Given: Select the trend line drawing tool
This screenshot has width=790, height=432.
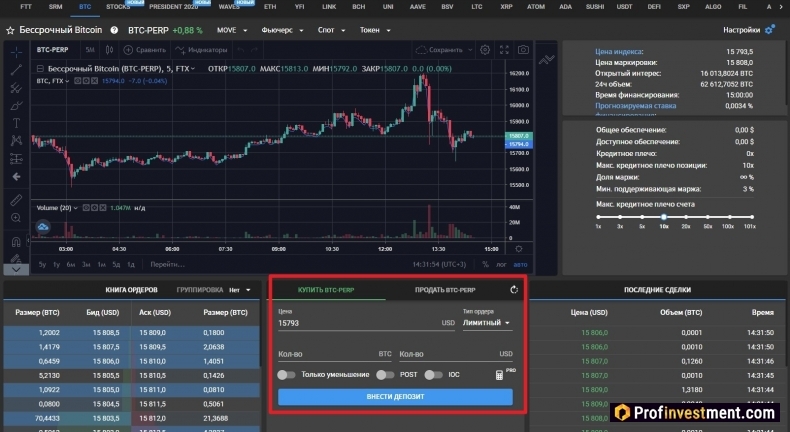Looking at the screenshot, I should tap(16, 70).
